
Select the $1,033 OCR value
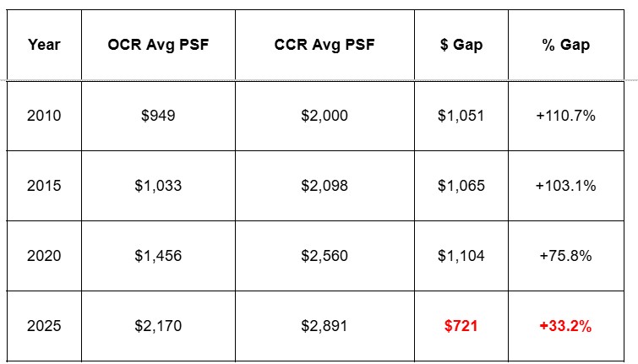[x=158, y=186]
